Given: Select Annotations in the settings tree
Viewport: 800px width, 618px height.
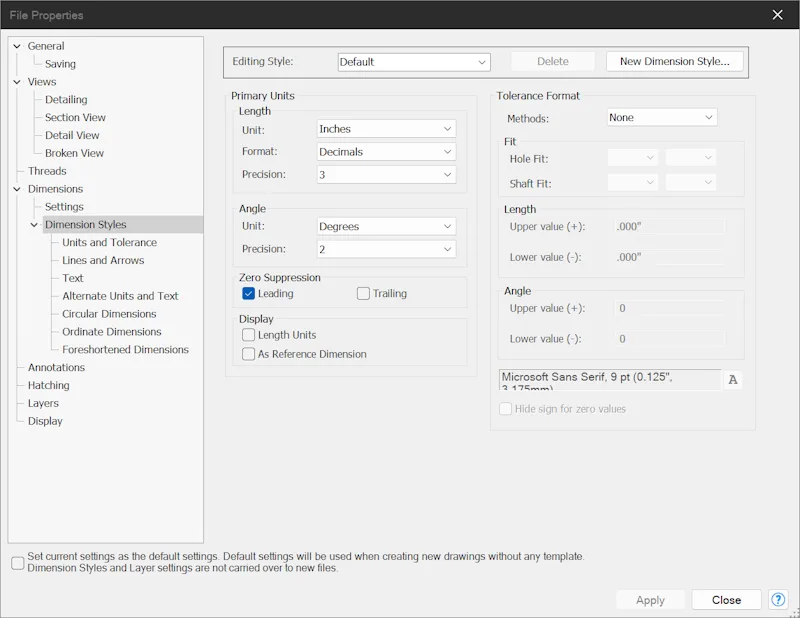Looking at the screenshot, I should point(56,367).
